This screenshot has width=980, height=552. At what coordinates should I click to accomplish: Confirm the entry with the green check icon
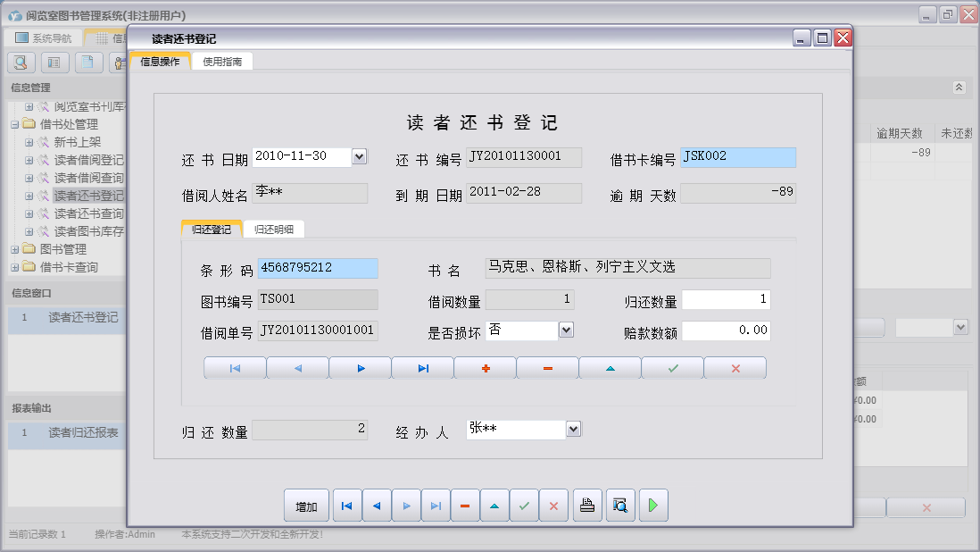pyautogui.click(x=671, y=366)
